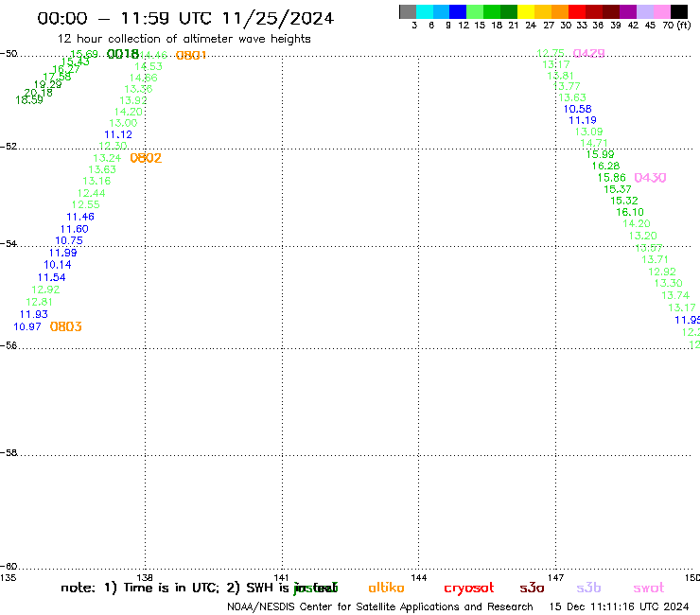Click the wave height value 14.66
The width and height of the screenshot is (700, 615).
pos(143,78)
